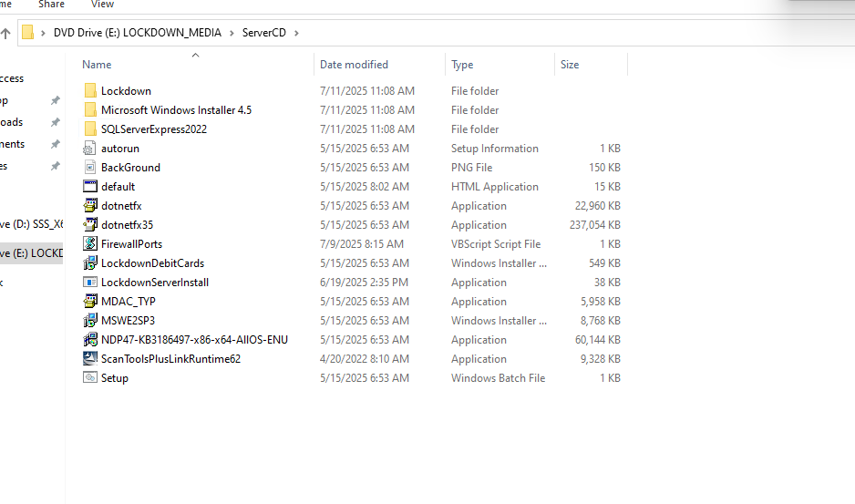The height and width of the screenshot is (504, 855).
Task: Sort files by the Name column header
Action: 97,65
